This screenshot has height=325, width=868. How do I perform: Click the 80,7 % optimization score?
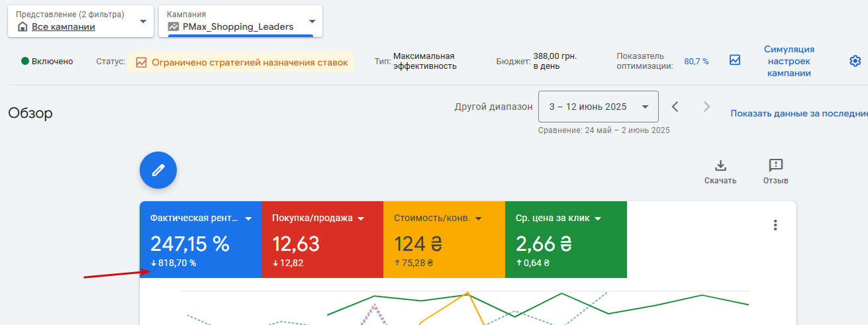click(697, 61)
